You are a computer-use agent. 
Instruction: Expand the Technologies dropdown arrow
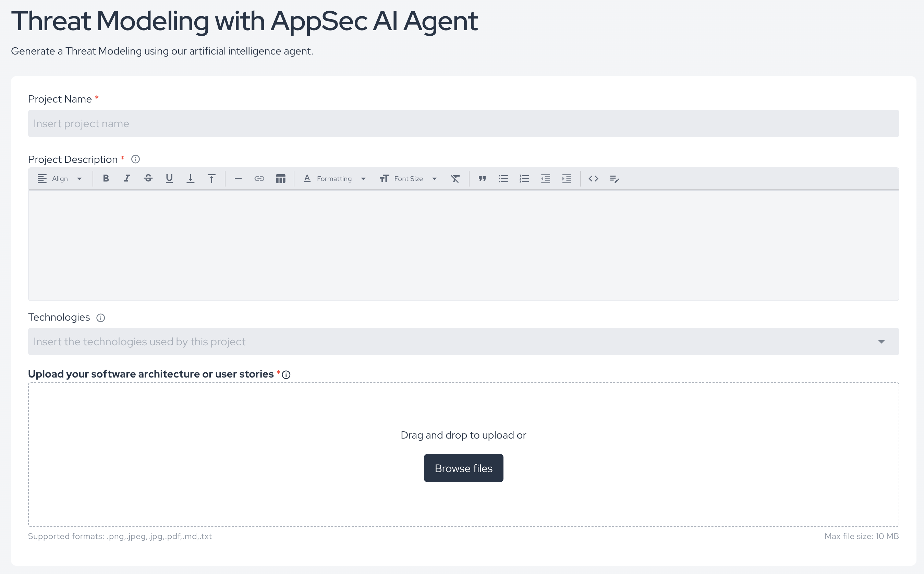pos(881,342)
